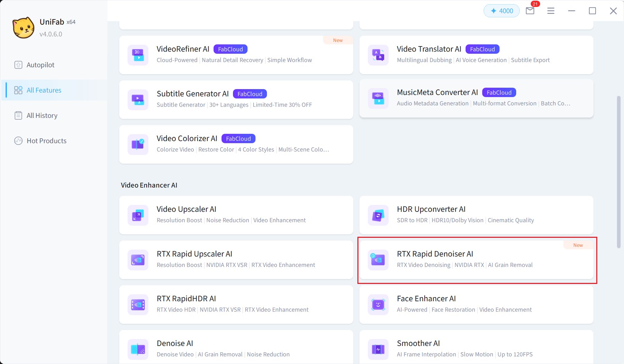Click 'Natural Detail Recovery' text
The width and height of the screenshot is (624, 364).
pos(233,60)
